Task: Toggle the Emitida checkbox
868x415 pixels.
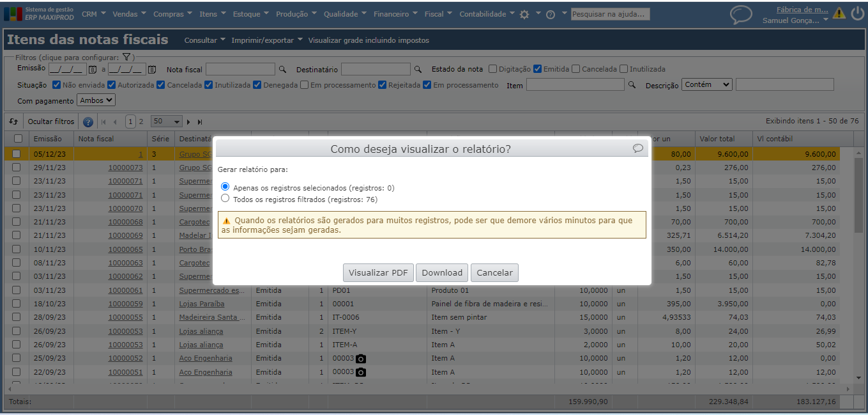Action: (538, 69)
